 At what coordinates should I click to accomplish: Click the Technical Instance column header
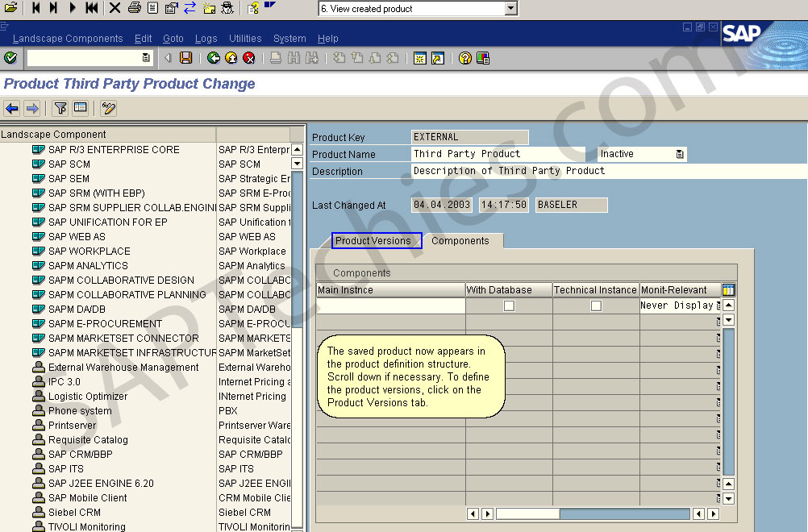tap(596, 290)
